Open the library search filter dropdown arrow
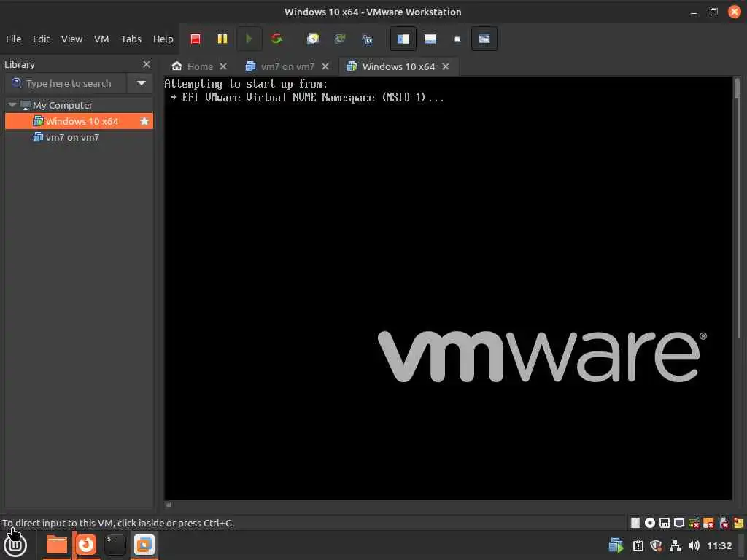 pyautogui.click(x=141, y=83)
